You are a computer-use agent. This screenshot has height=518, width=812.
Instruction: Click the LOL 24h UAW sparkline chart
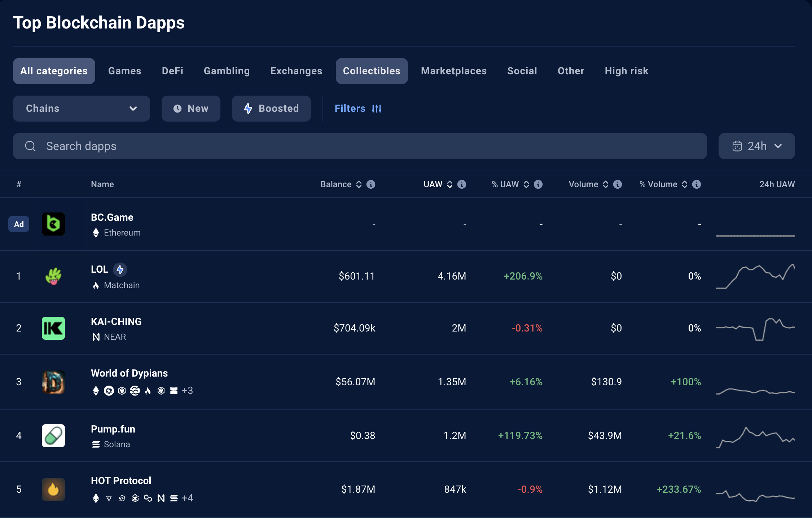pos(755,276)
